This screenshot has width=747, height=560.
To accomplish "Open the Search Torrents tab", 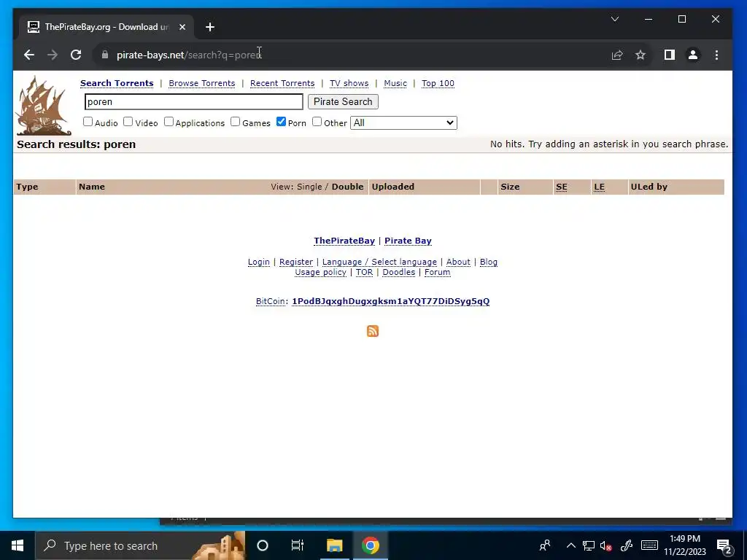I will 117,83.
